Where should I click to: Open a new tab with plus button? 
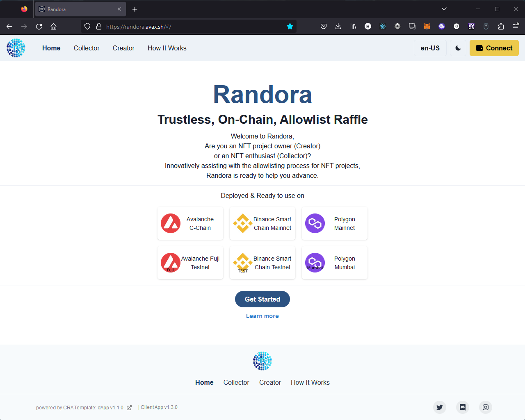click(x=135, y=9)
